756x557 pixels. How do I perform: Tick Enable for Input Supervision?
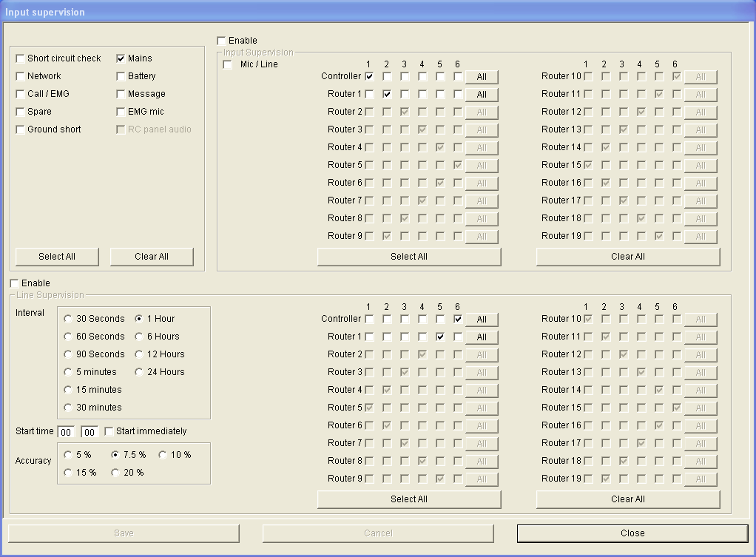click(x=221, y=41)
